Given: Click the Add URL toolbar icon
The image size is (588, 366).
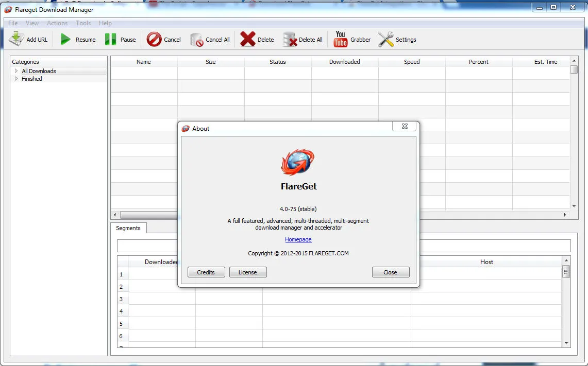Looking at the screenshot, I should 16,39.
